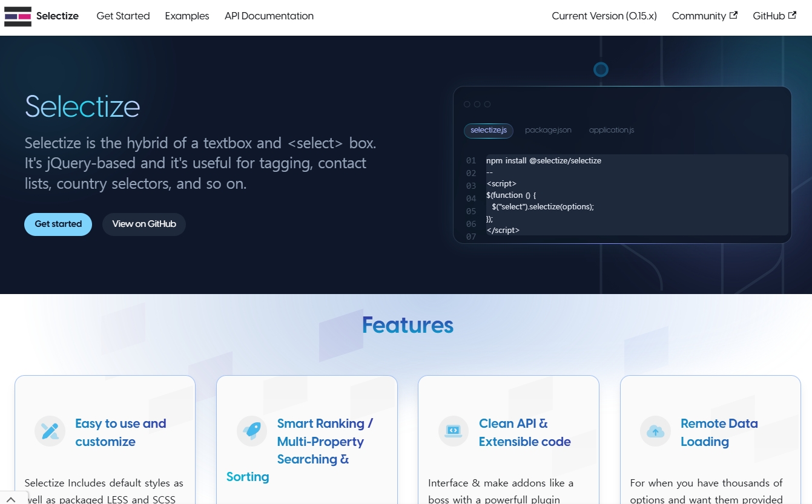Click the rocket icon for Smart Ranking

pyautogui.click(x=252, y=431)
